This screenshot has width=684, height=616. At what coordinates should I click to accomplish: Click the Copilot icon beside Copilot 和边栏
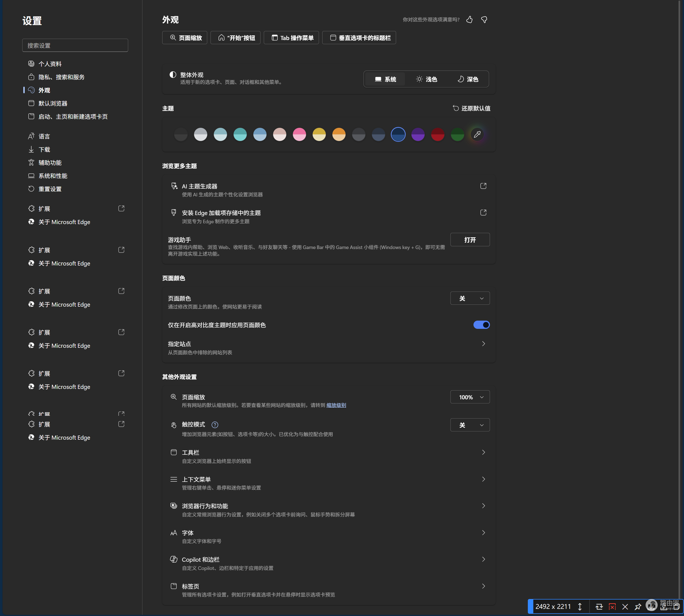pyautogui.click(x=174, y=559)
